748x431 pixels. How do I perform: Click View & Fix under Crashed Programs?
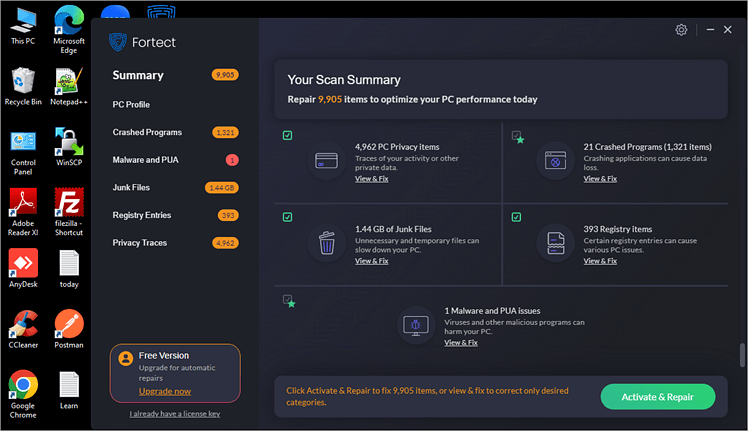600,179
